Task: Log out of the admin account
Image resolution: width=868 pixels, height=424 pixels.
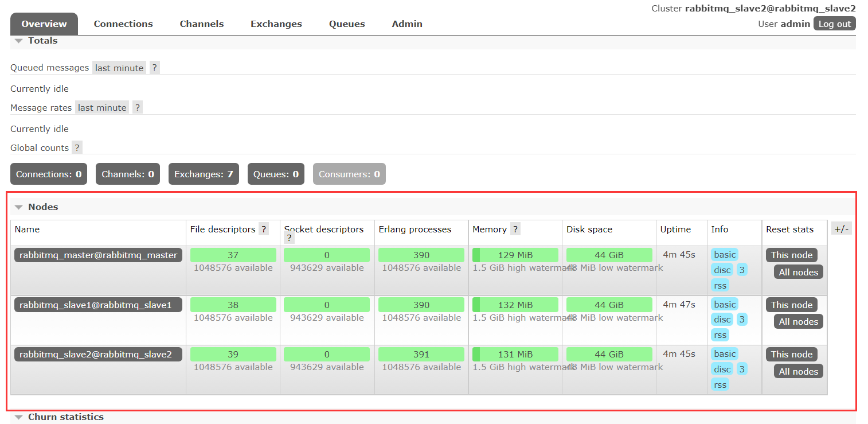Action: point(835,24)
